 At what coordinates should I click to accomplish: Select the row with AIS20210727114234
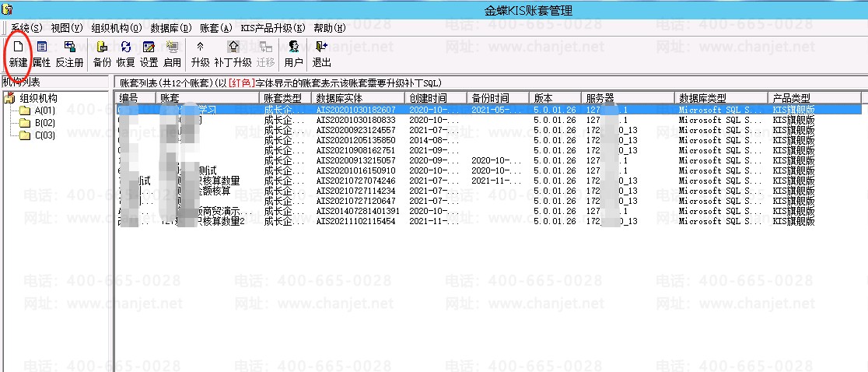pyautogui.click(x=488, y=191)
